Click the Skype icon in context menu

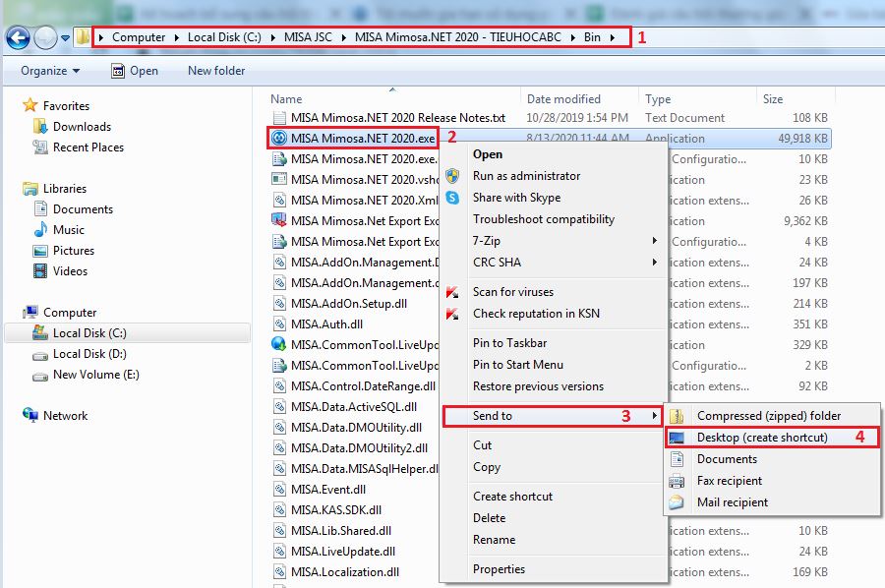pyautogui.click(x=452, y=198)
